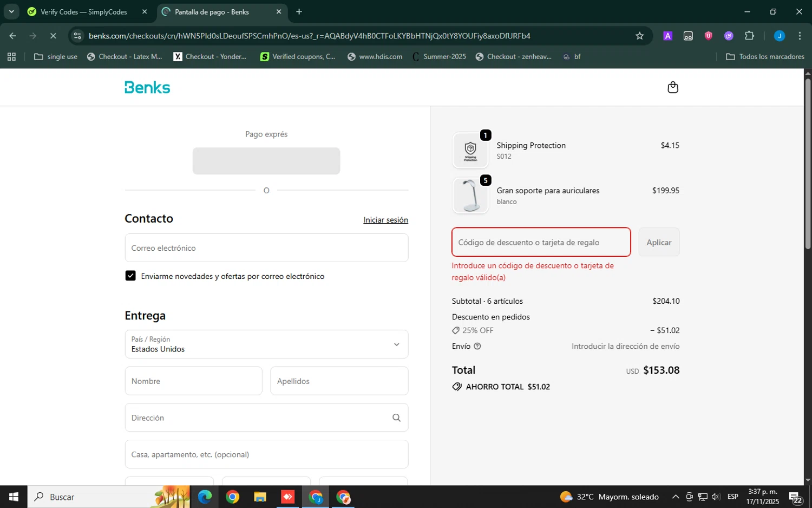Expand the País / Región dropdown
Image resolution: width=812 pixels, height=508 pixels.
(x=266, y=344)
